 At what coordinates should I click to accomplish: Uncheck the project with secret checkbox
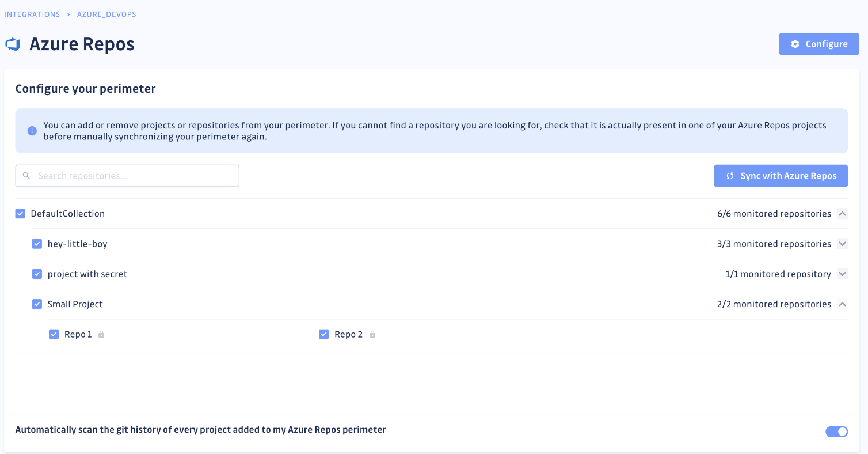click(x=37, y=274)
